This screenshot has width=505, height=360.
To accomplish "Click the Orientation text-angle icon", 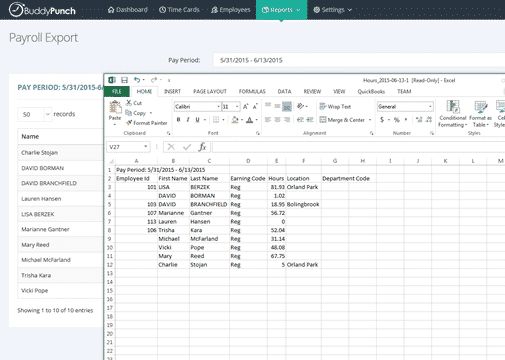I will pyautogui.click(x=301, y=106).
